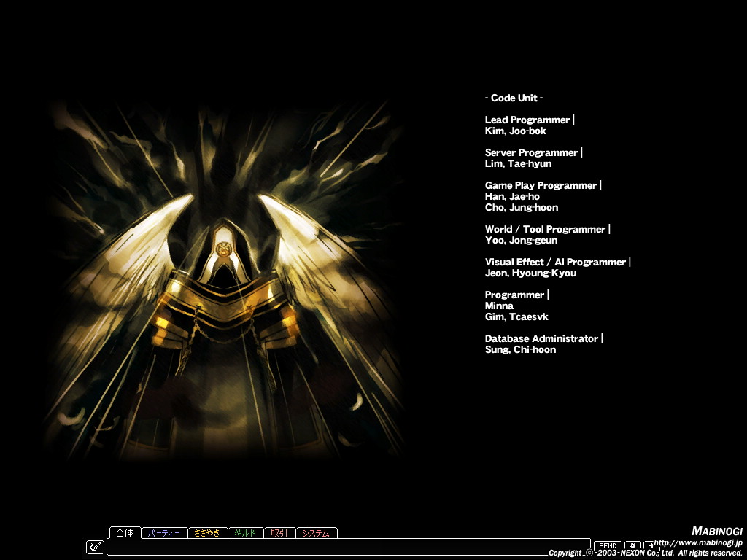Image resolution: width=747 pixels, height=560 pixels.
Task: Click the name 'Minna'
Action: click(x=499, y=306)
